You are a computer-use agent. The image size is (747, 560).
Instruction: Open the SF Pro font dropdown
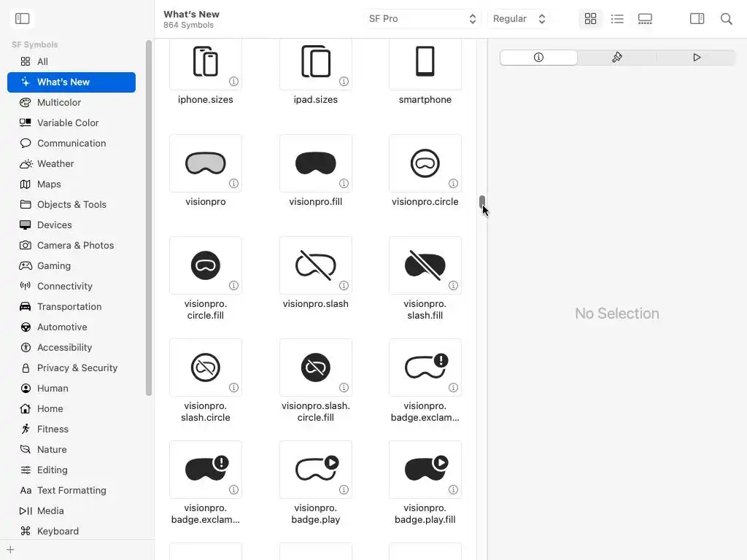422,18
